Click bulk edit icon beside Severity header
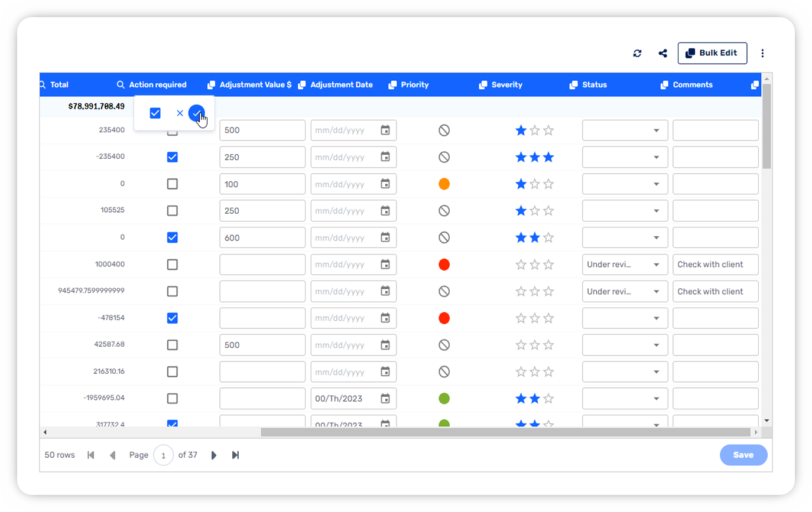Screen dimensions: 812x512 tap(483, 85)
